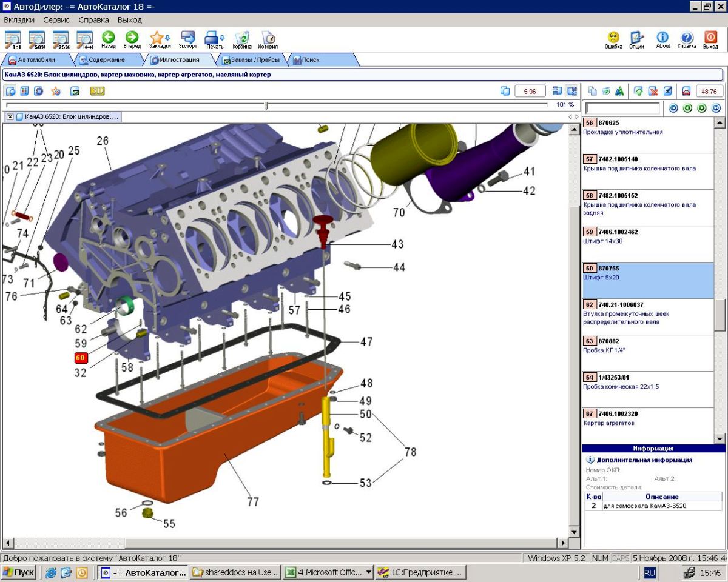Set zoom to 1:1 with the magnifier icon

pos(13,40)
